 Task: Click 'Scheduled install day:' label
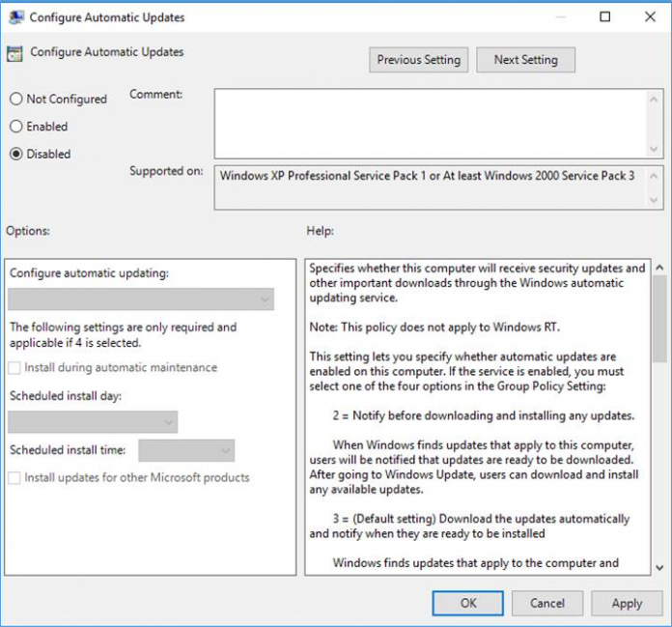[x=66, y=396]
